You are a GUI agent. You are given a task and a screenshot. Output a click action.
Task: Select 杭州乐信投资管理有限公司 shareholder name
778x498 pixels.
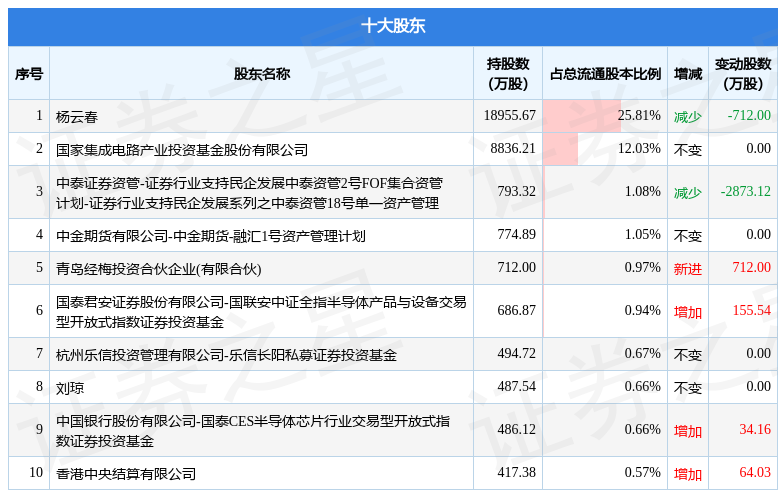[226, 355]
